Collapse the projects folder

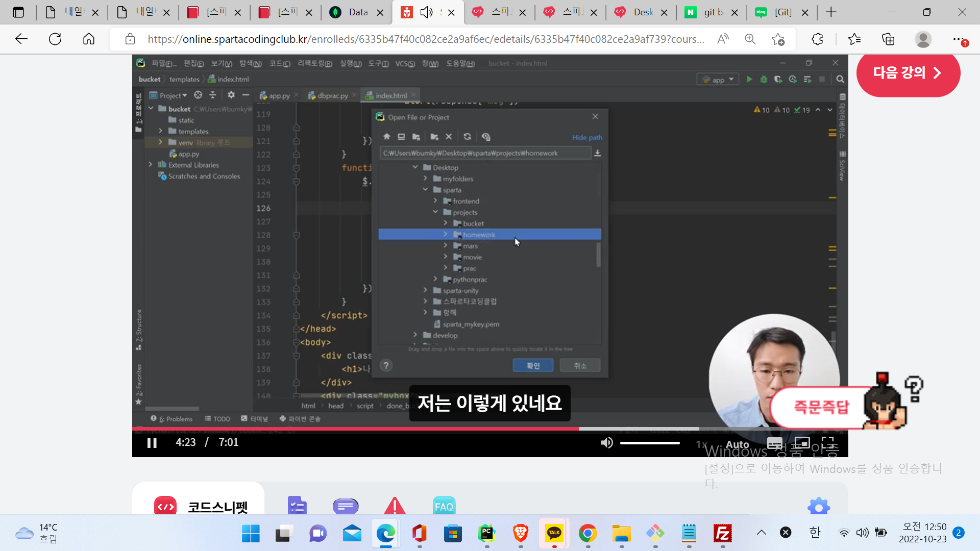pos(435,212)
